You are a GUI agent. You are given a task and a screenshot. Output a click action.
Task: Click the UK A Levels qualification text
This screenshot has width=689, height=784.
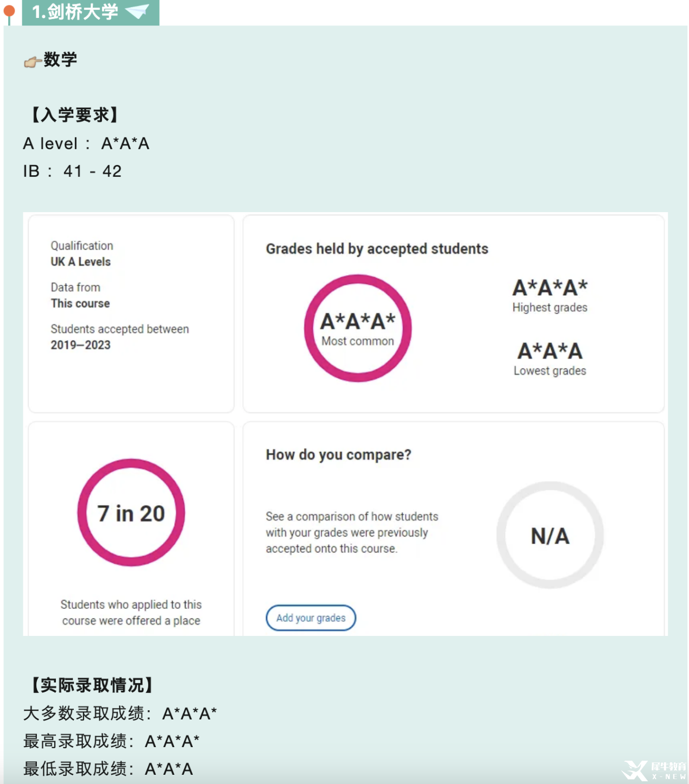coord(81,262)
